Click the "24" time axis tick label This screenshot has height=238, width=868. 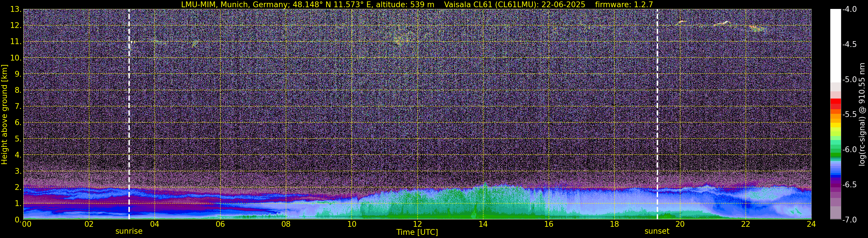(x=811, y=224)
